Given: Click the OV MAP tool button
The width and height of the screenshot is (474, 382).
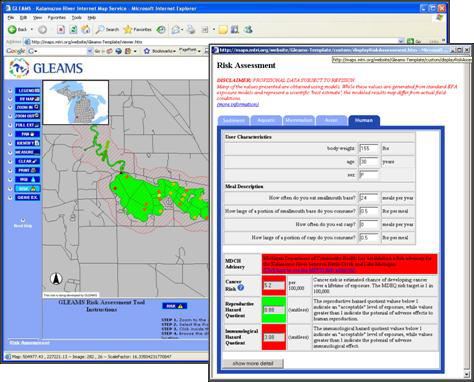Looking at the screenshot, I should point(28,99).
